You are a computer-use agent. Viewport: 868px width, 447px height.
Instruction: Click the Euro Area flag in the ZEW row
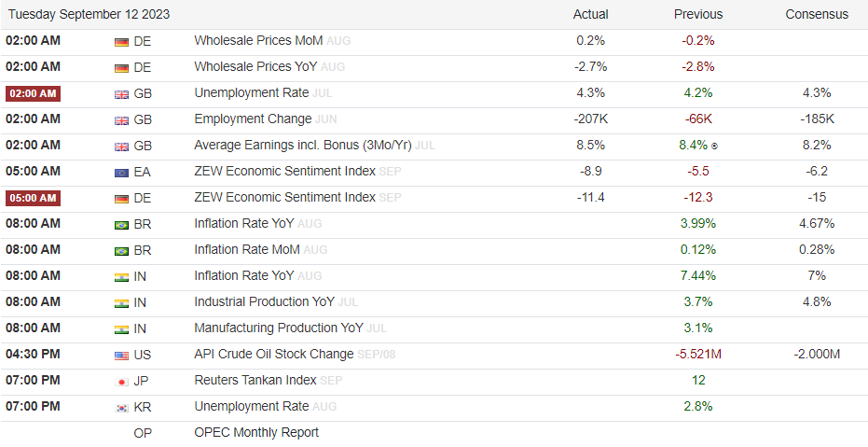pos(121,172)
